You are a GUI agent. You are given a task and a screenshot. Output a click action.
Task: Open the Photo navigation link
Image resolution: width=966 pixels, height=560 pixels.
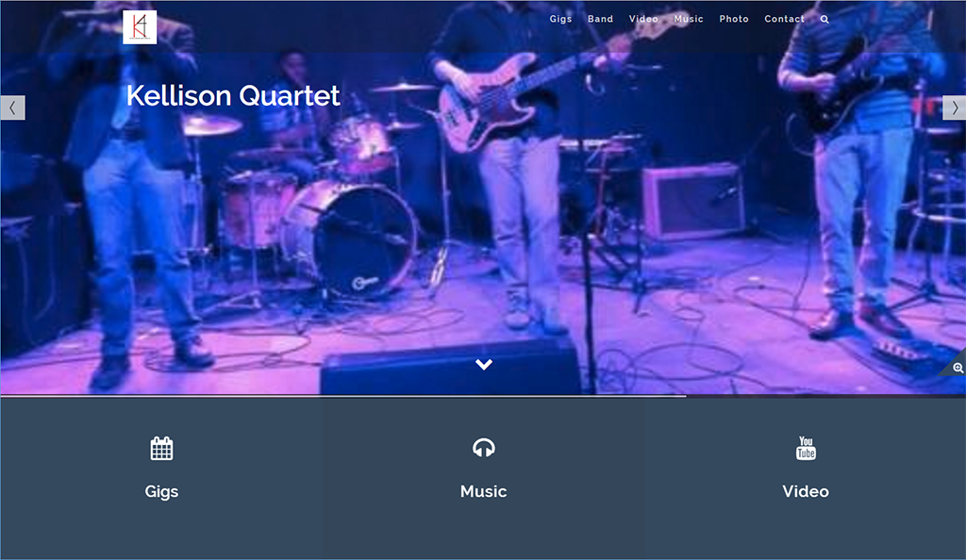(734, 19)
